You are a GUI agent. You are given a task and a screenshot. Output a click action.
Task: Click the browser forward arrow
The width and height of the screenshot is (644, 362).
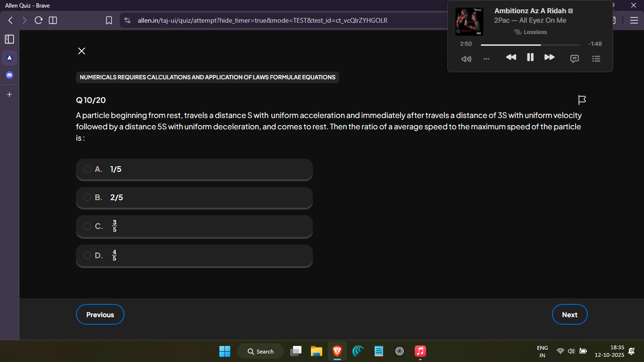(x=25, y=20)
